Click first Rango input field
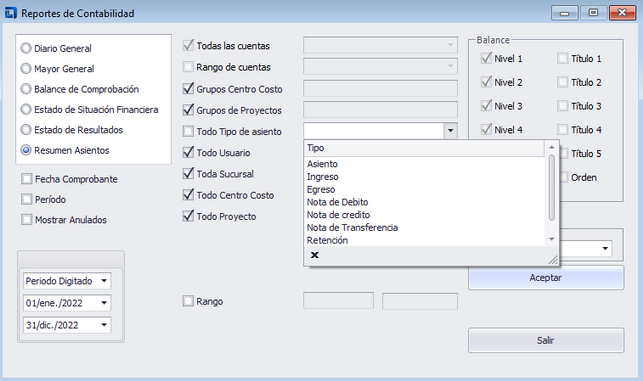This screenshot has height=381, width=643. 338,301
